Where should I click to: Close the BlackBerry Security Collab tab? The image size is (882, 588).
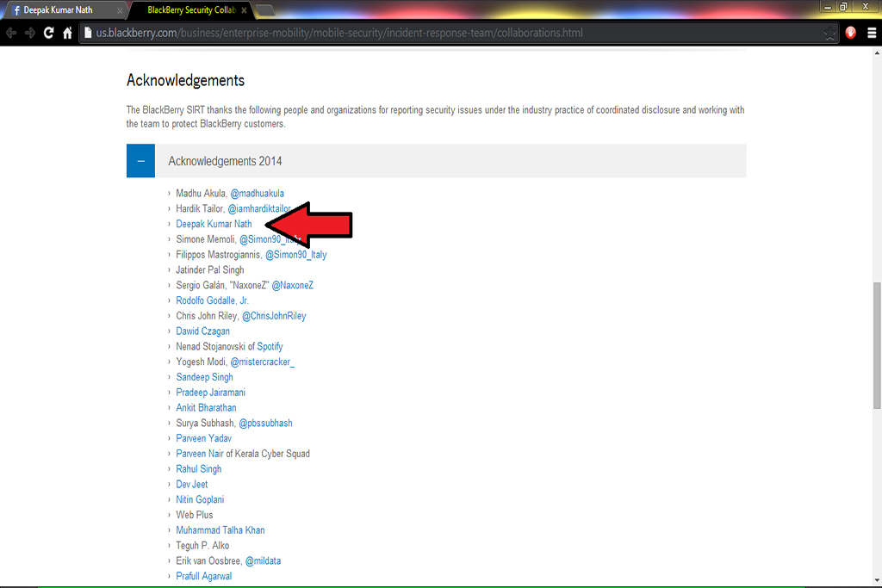pyautogui.click(x=244, y=10)
